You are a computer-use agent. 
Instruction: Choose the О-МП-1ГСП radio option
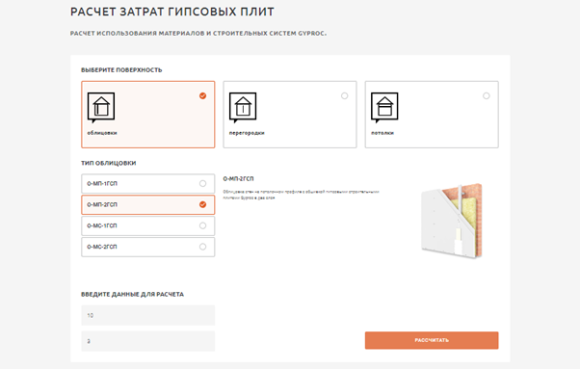(203, 183)
